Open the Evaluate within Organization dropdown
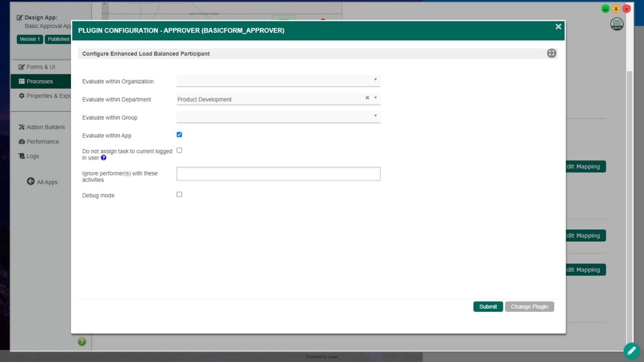This screenshot has height=362, width=644. [x=278, y=81]
